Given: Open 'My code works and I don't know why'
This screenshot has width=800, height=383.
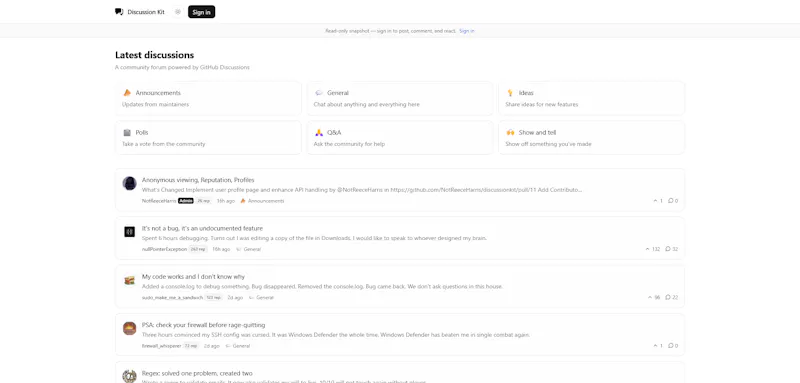Looking at the screenshot, I should coord(193,277).
